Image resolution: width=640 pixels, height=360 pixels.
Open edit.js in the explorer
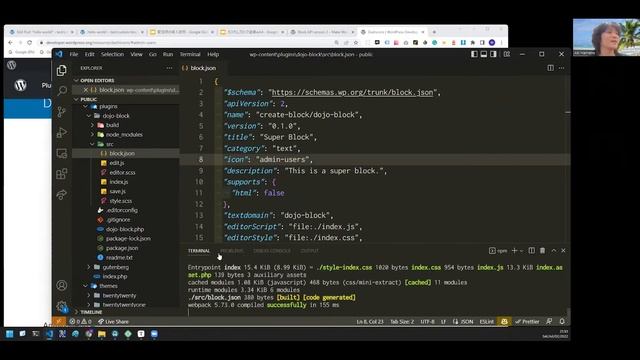pos(116,163)
